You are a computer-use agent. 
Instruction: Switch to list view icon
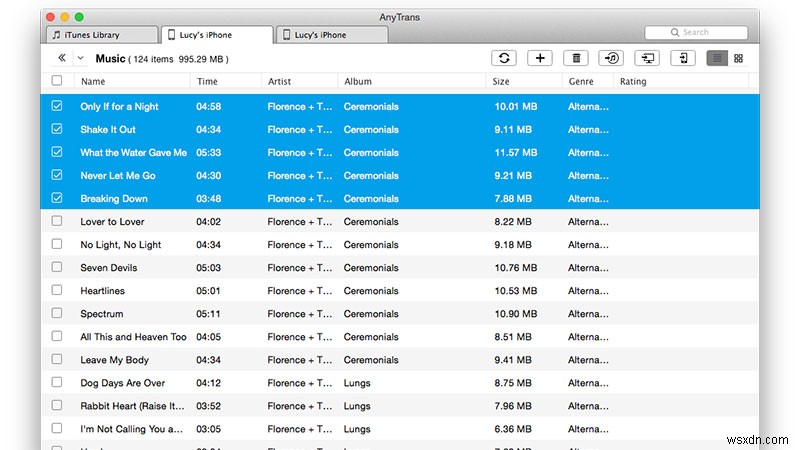pyautogui.click(x=717, y=58)
